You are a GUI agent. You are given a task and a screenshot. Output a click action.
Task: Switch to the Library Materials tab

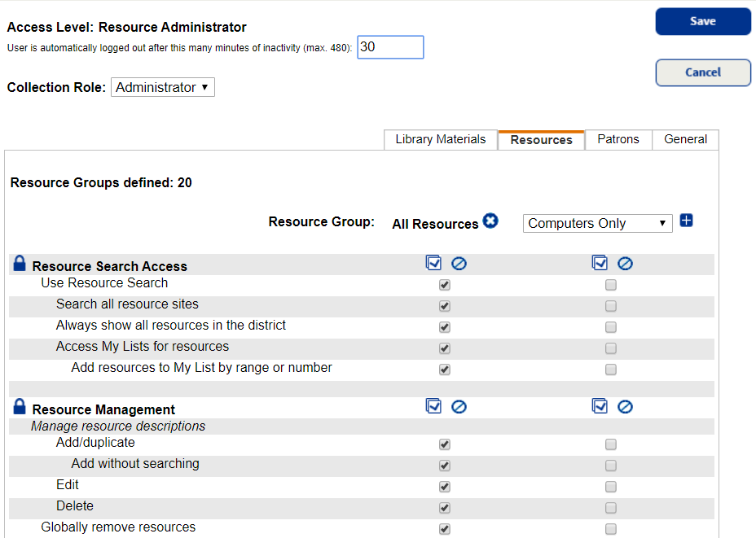[440, 140]
